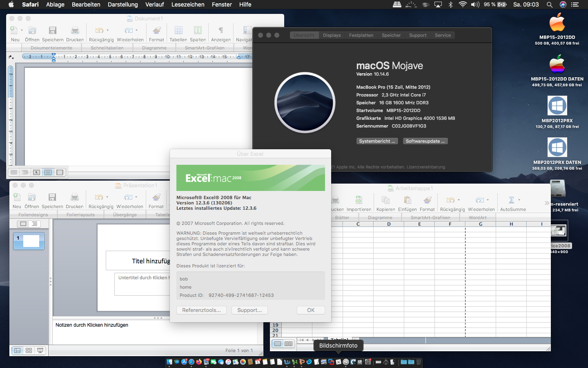588x368 pixels.
Task: Click Neu icon in Word Dokument1 toolbar
Action: (14, 30)
